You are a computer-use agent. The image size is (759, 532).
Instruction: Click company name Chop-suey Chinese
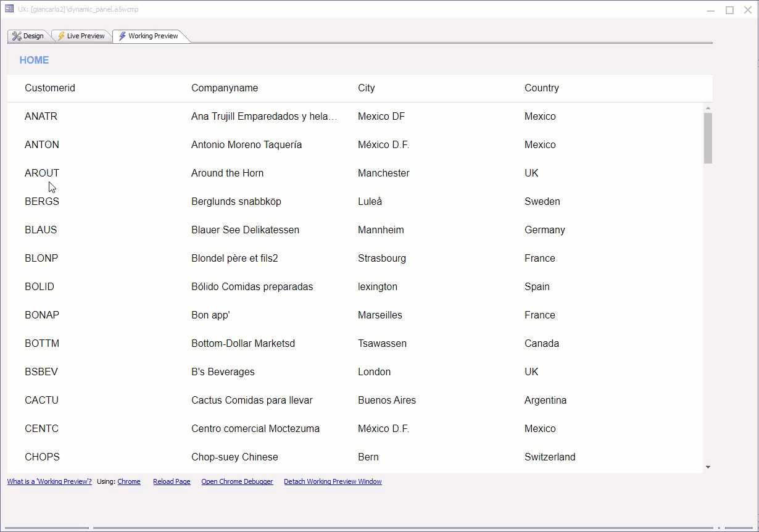[234, 457]
